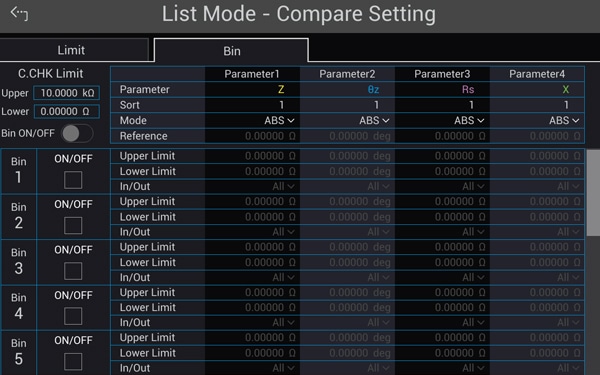Click the vertical scrollbar thumb
Viewport: 600px width, 375px height.
tap(593, 193)
